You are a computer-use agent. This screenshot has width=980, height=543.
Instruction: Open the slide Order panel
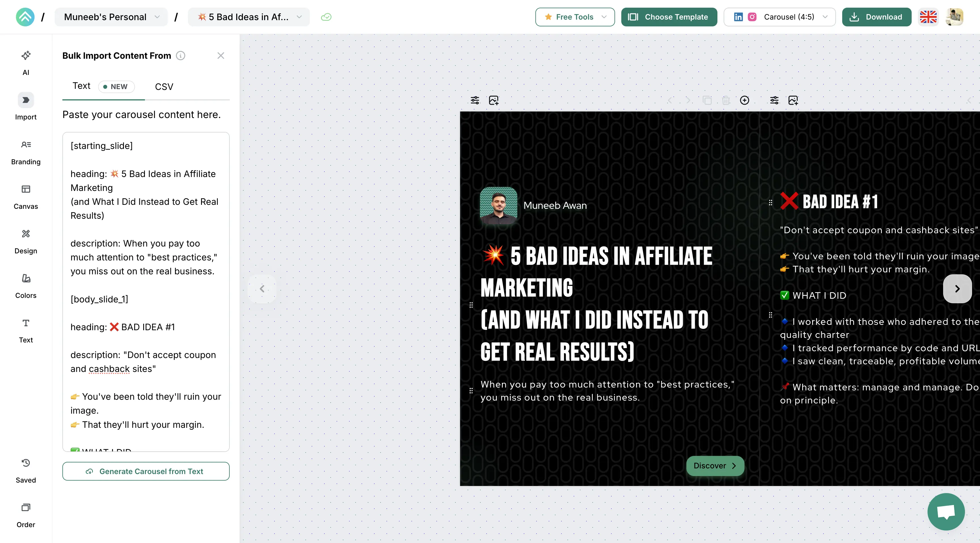pyautogui.click(x=26, y=515)
